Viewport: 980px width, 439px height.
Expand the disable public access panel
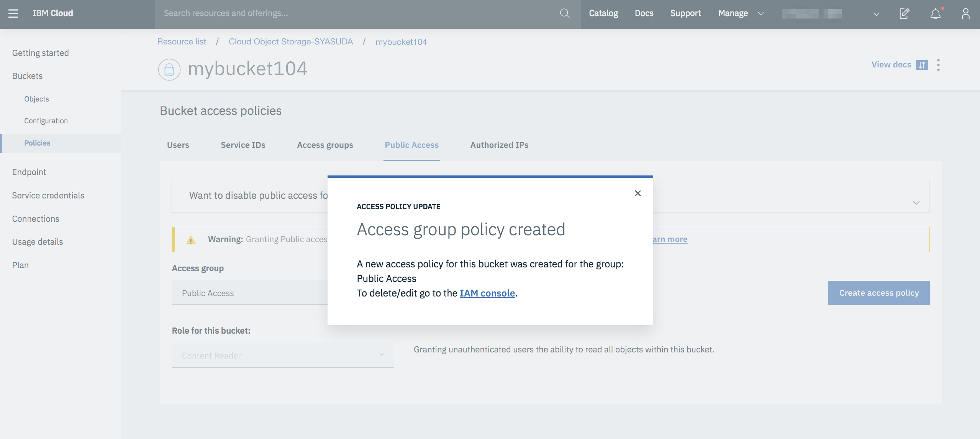coord(916,203)
